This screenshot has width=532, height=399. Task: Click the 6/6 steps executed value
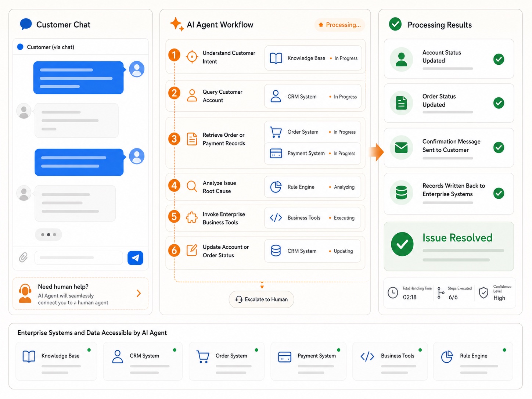coord(453,297)
